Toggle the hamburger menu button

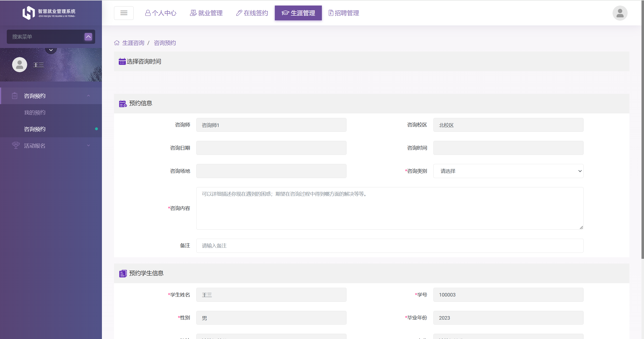tap(124, 13)
